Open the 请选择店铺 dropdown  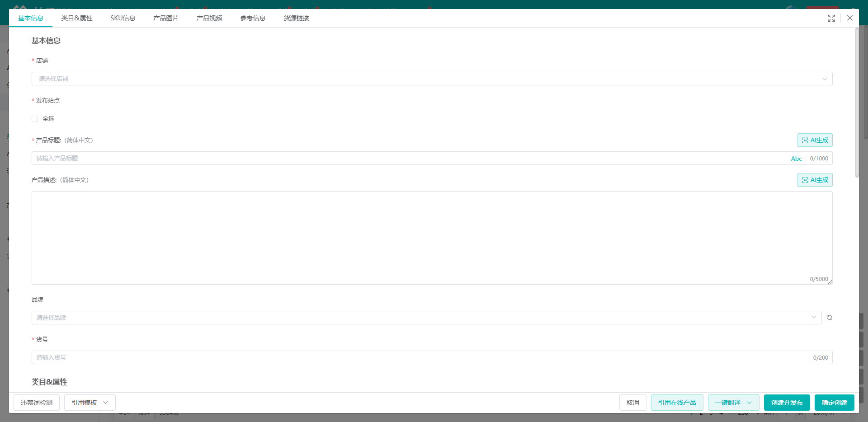pyautogui.click(x=432, y=79)
